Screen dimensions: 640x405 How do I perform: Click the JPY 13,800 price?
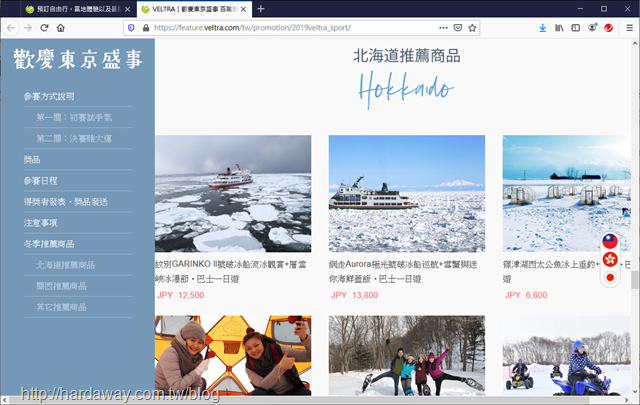pyautogui.click(x=354, y=295)
